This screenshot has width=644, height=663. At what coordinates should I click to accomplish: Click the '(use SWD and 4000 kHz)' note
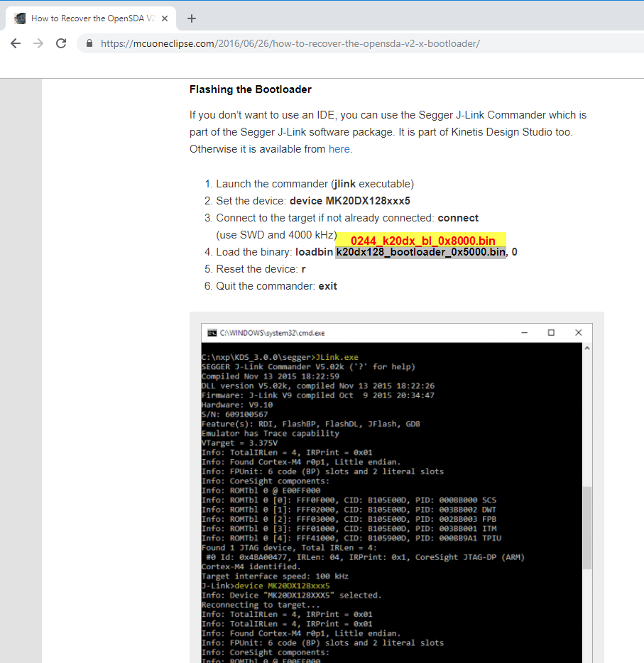[276, 235]
